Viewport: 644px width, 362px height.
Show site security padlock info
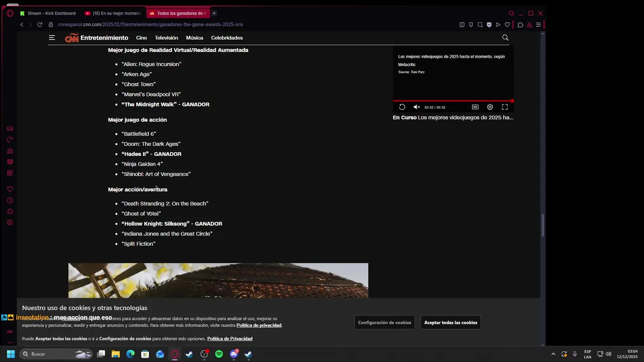pyautogui.click(x=51, y=25)
